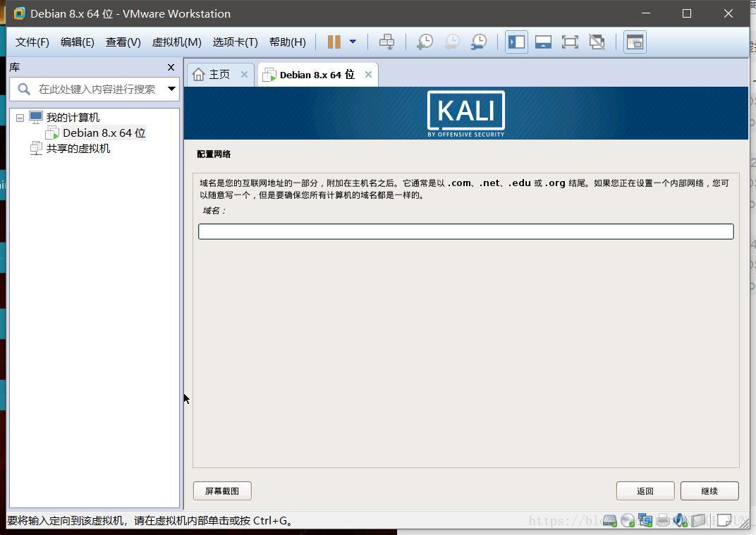Viewport: 756px width, 535px height.
Task: Click the 域名 domain name input field
Action: pyautogui.click(x=465, y=231)
